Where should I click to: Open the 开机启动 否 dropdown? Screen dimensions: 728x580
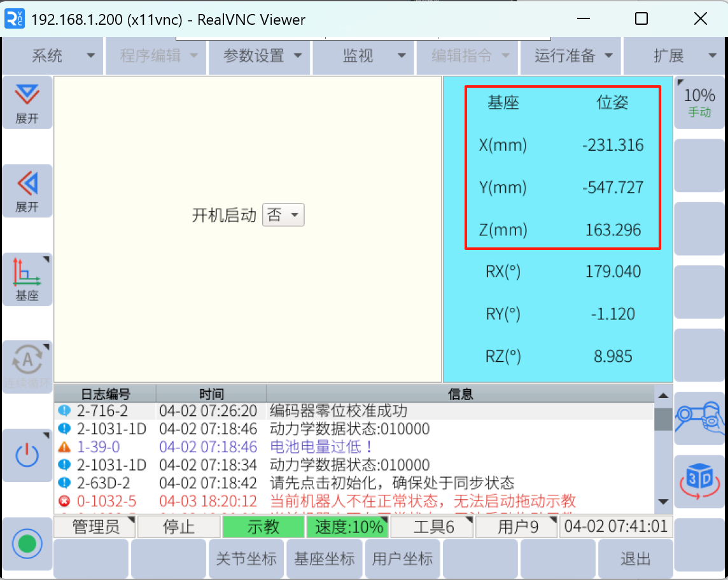tap(283, 216)
